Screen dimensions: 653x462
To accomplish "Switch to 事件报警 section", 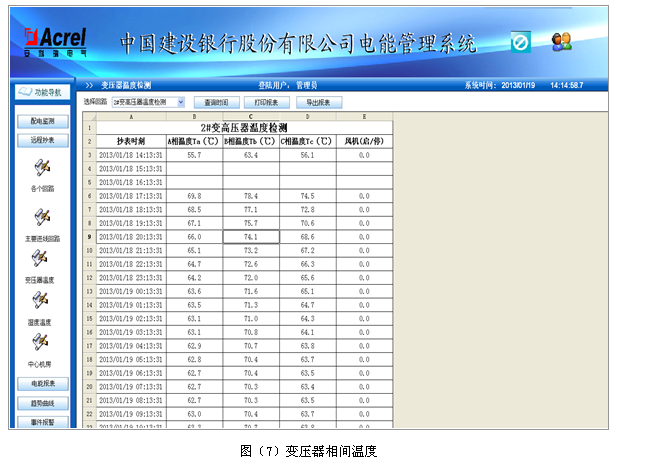I will [x=43, y=422].
